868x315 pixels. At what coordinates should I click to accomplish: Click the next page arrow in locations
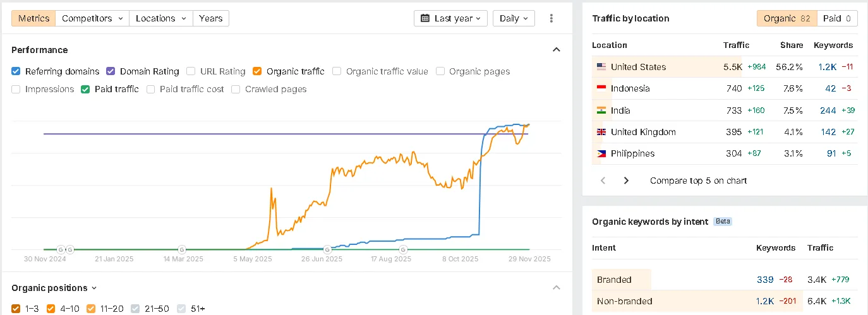pos(626,181)
